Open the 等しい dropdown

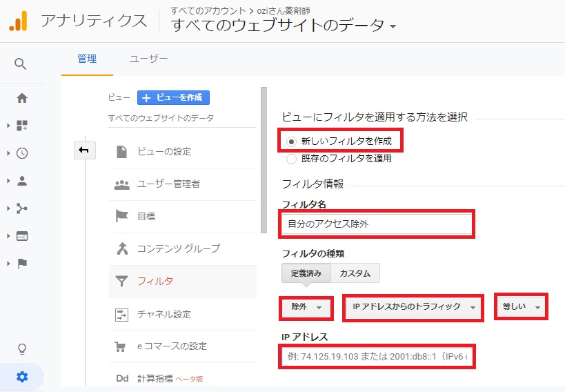521,307
